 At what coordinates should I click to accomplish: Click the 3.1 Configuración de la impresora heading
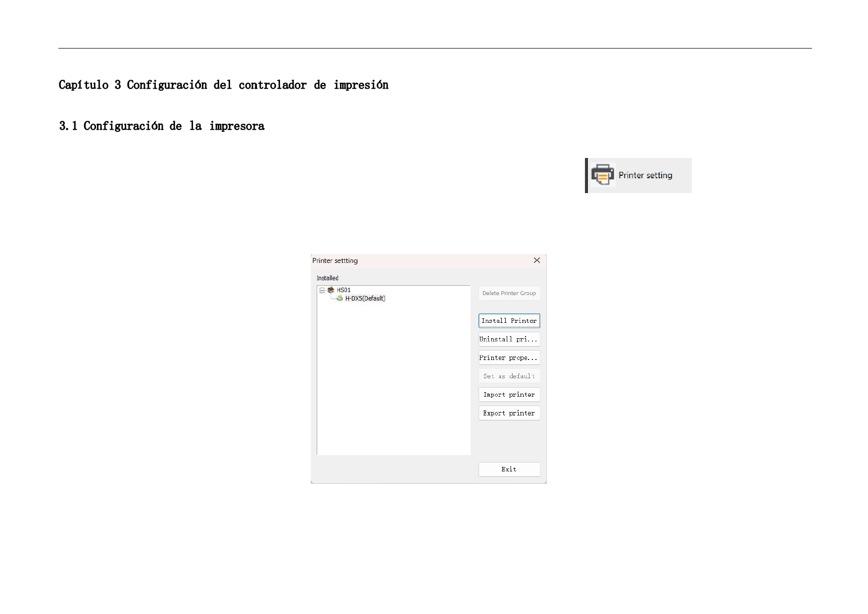[161, 126]
